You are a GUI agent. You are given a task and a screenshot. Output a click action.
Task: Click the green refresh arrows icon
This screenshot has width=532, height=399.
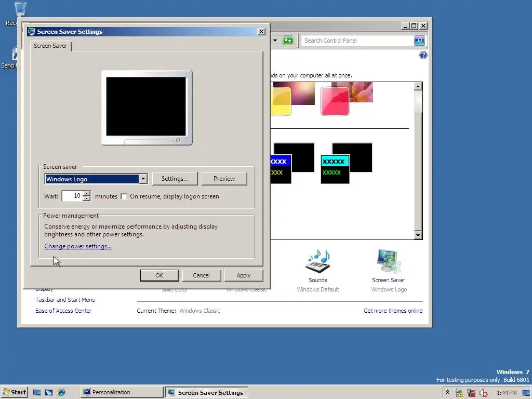pyautogui.click(x=288, y=41)
